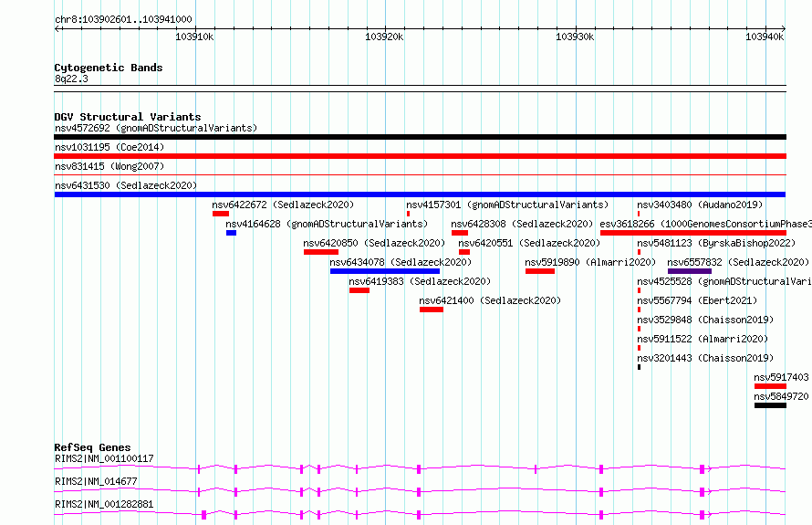Click the nsv6421400 (Sedlazeck2020) label

coord(491,300)
